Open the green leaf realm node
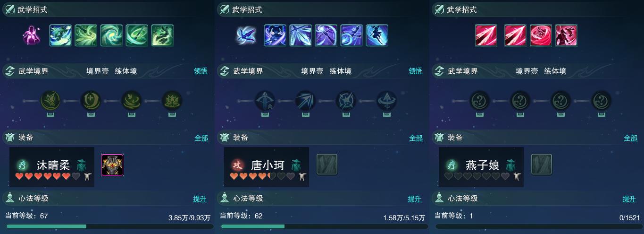 pyautogui.click(x=49, y=101)
